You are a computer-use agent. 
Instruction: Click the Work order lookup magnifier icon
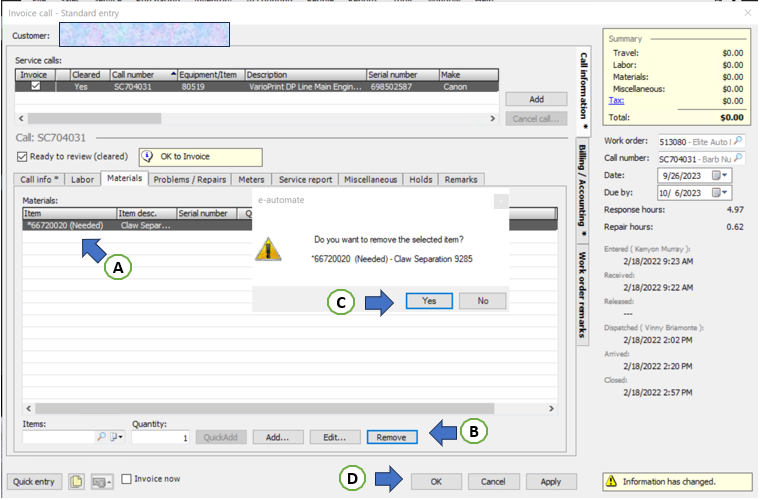pos(738,141)
